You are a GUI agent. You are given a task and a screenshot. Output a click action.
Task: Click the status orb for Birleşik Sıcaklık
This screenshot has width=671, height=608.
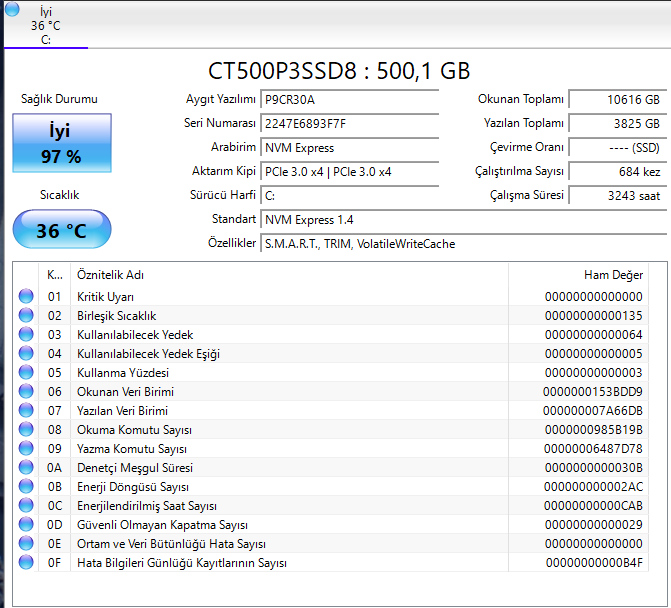(26, 315)
